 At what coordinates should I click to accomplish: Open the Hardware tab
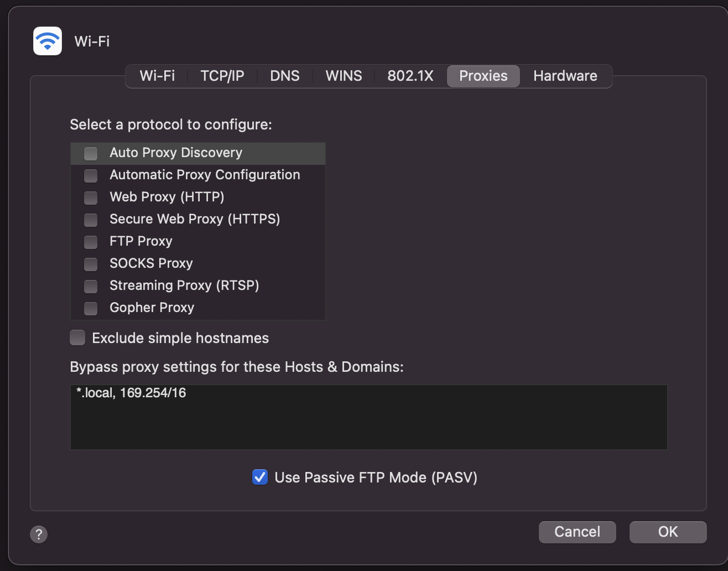click(x=565, y=76)
